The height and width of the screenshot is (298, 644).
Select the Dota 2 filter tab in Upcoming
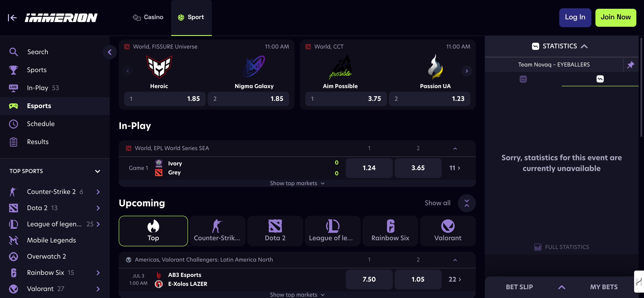[x=275, y=231]
